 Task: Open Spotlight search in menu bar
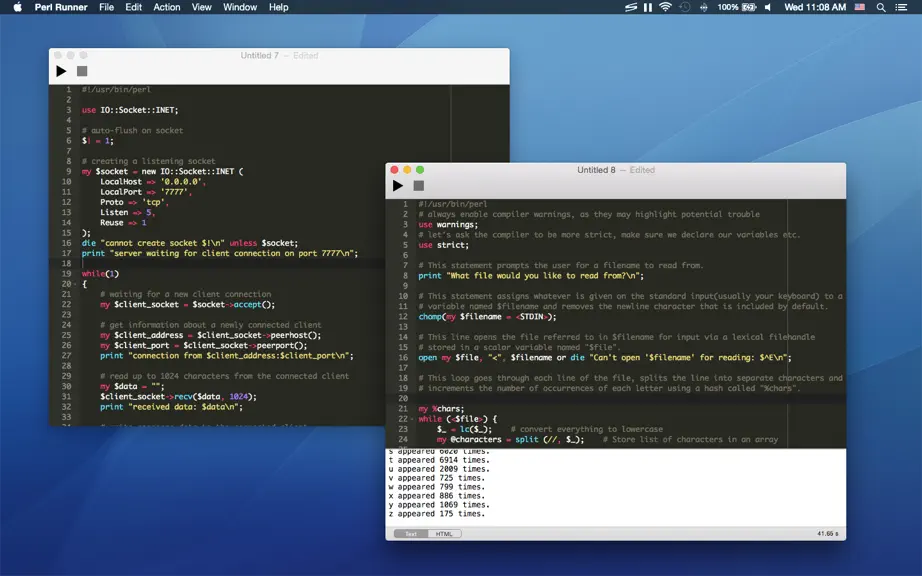pos(881,7)
